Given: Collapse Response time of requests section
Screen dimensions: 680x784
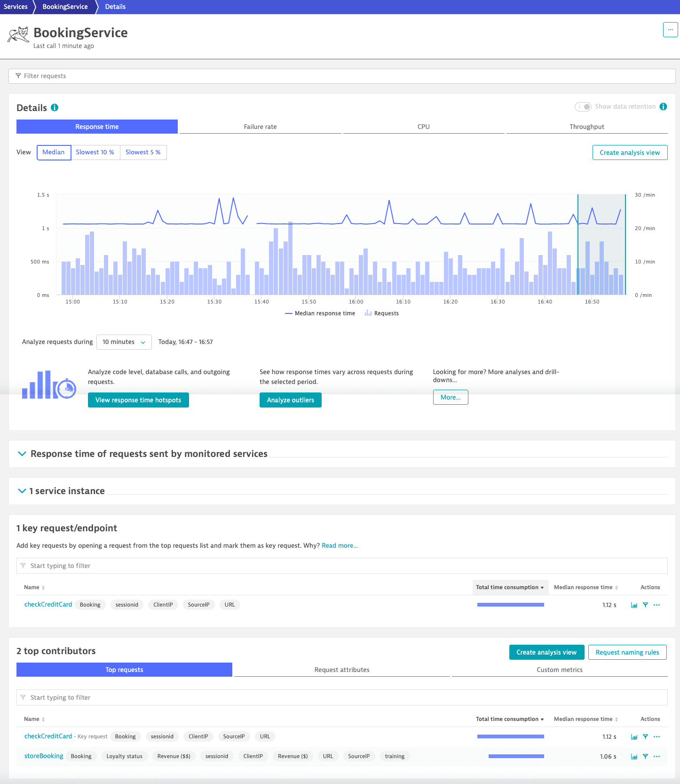Looking at the screenshot, I should pyautogui.click(x=22, y=454).
